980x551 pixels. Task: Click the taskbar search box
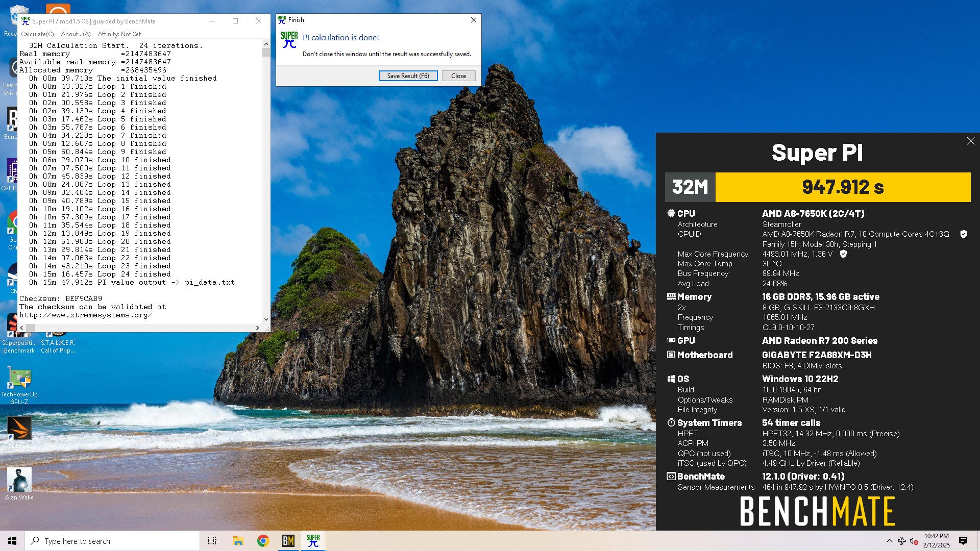(112, 541)
